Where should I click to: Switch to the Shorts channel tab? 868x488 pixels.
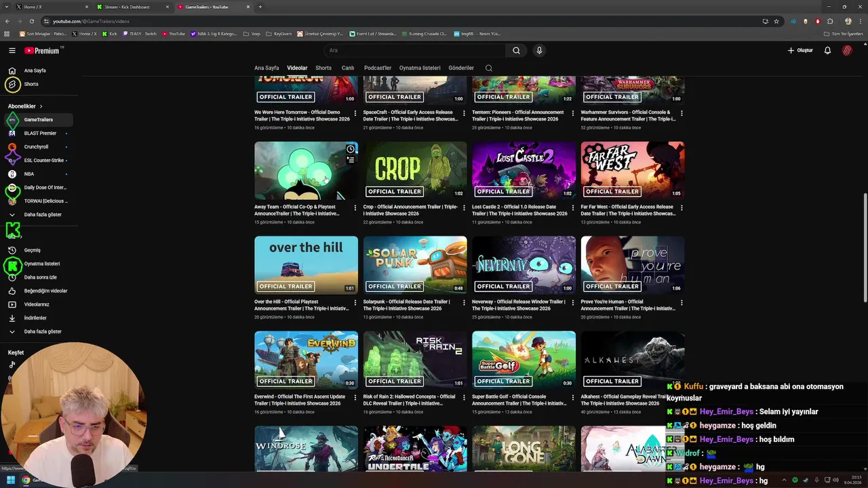click(x=323, y=68)
